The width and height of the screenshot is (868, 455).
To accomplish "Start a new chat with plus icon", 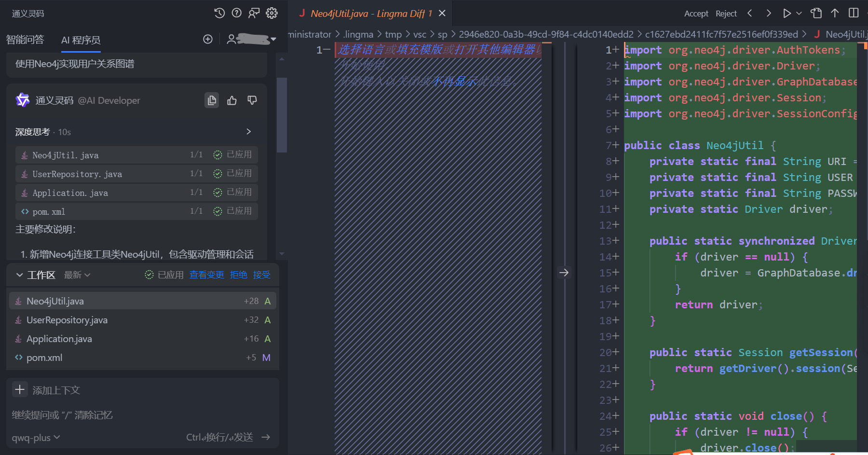I will 208,39.
